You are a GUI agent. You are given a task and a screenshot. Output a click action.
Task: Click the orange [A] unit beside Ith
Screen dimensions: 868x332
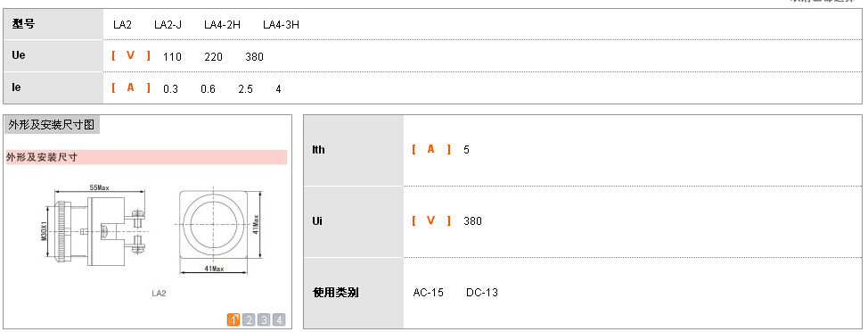point(431,149)
